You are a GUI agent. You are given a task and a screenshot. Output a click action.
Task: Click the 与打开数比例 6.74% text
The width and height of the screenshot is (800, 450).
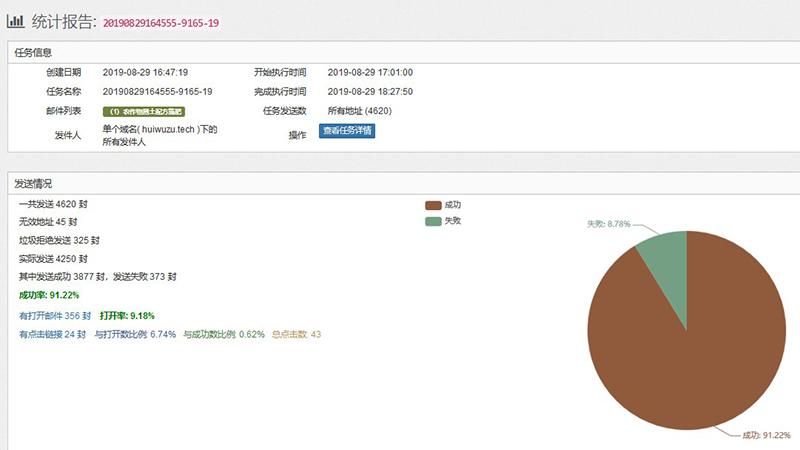135,334
